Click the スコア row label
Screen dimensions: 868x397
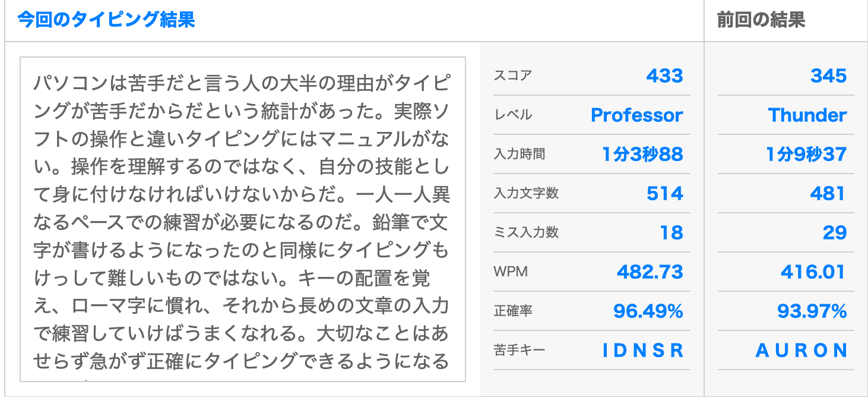click(512, 75)
